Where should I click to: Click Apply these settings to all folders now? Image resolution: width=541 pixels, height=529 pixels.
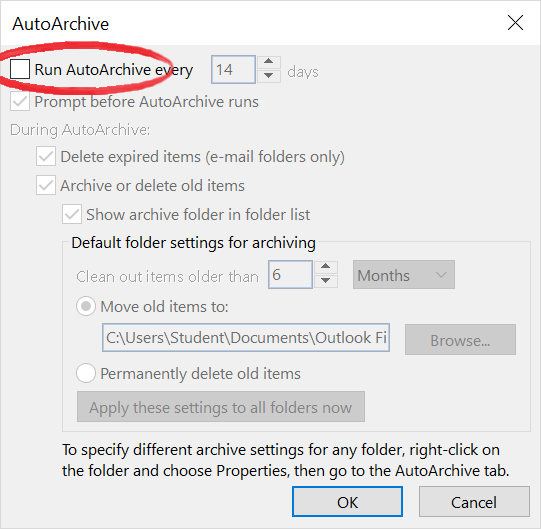tap(221, 406)
